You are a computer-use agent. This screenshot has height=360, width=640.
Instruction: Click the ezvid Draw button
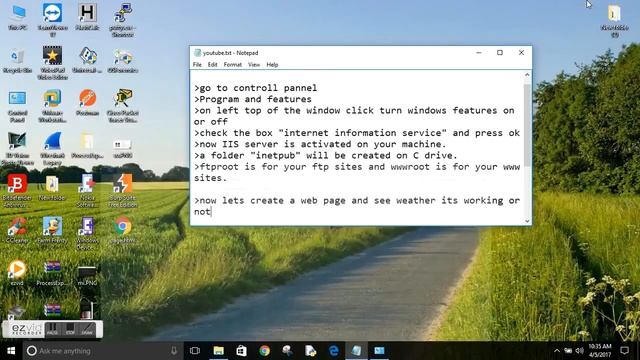coord(87,329)
